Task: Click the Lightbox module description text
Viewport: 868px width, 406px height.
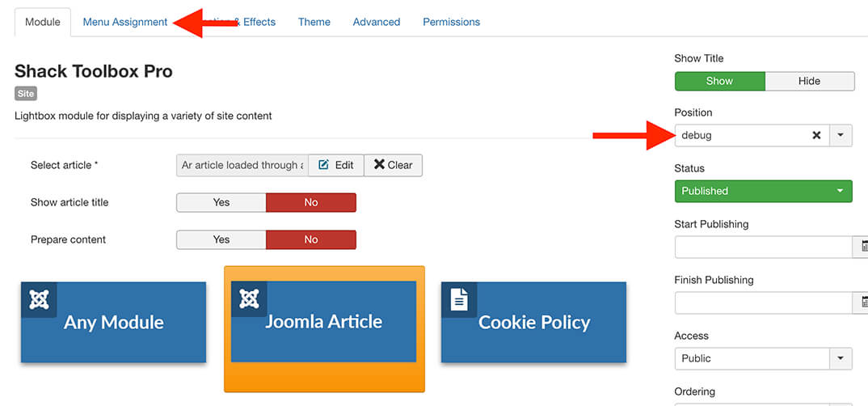Action: tap(143, 116)
